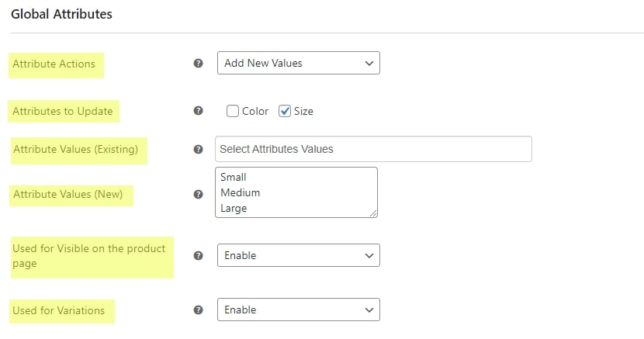Click help icon beside Attributes to Update
The image size is (644, 339).
198,110
